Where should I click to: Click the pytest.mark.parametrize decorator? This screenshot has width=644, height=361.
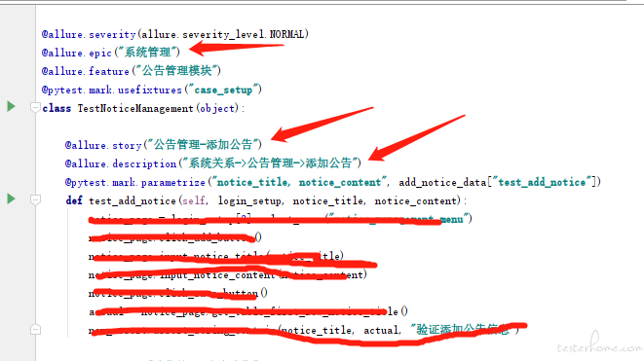click(135, 182)
